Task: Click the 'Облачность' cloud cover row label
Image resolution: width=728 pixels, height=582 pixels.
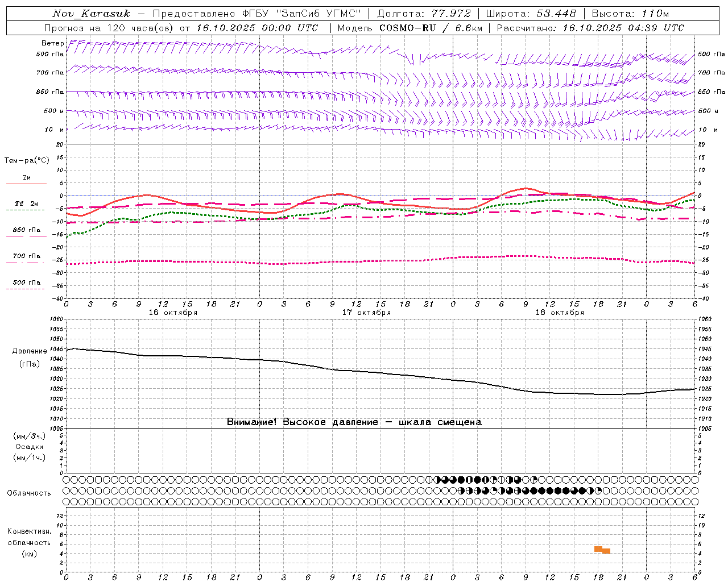Action: 29,493
